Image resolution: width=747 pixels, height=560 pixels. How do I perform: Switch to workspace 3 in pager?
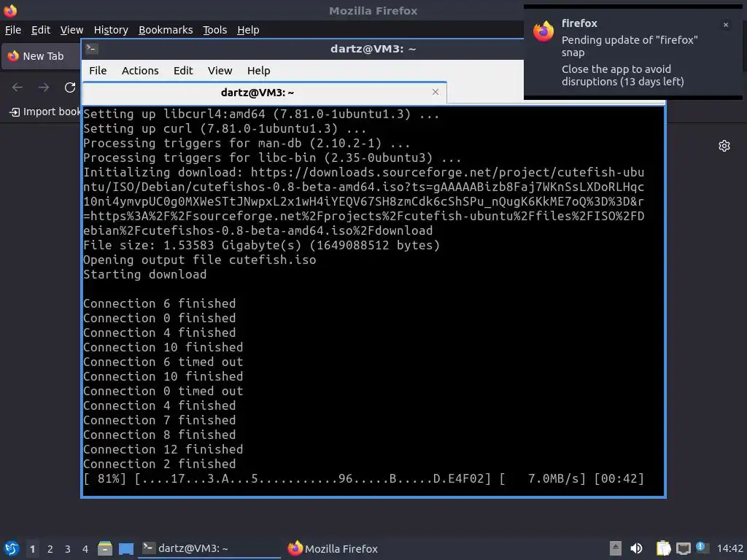tap(68, 549)
